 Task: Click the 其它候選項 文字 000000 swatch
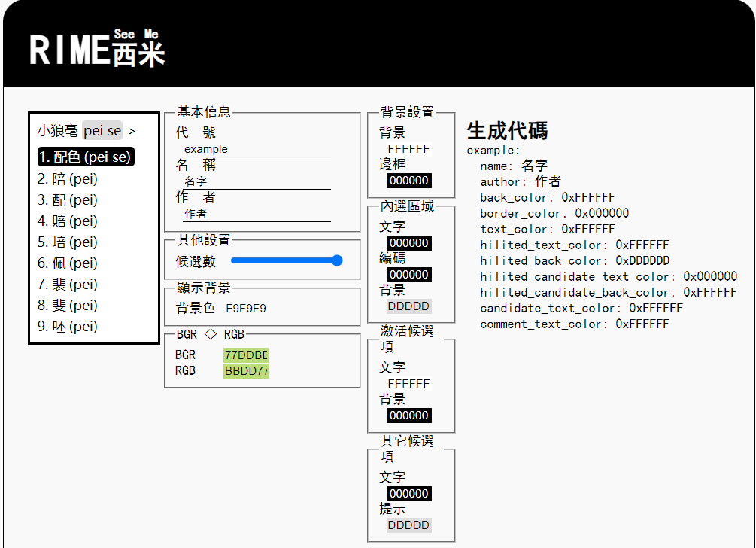(409, 494)
